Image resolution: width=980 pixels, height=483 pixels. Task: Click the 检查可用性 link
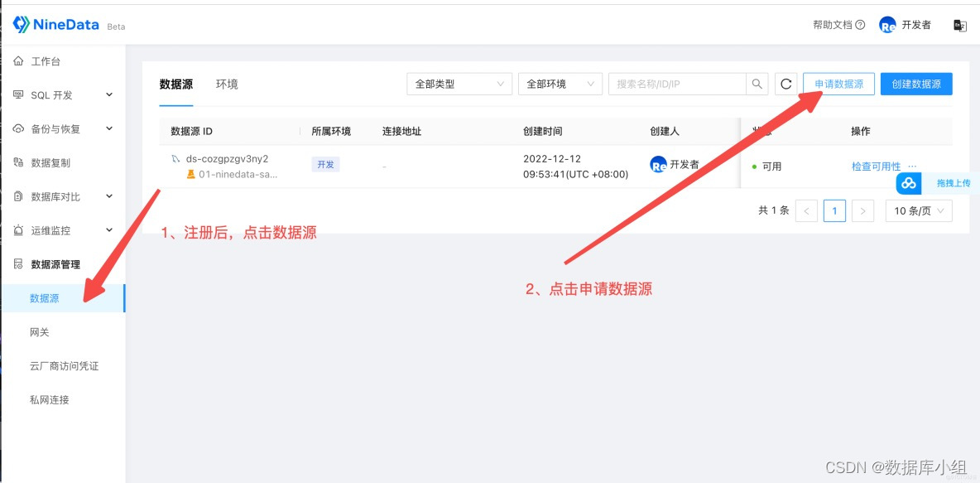point(877,167)
